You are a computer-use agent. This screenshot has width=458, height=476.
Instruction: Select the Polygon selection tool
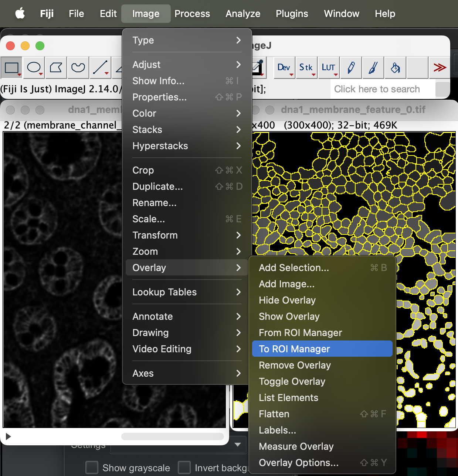[56, 68]
